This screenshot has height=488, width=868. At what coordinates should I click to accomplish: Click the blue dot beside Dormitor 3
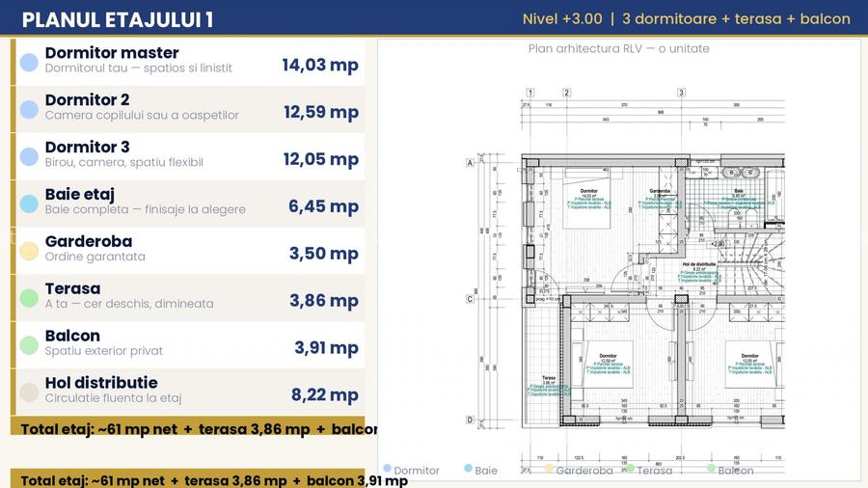click(29, 156)
